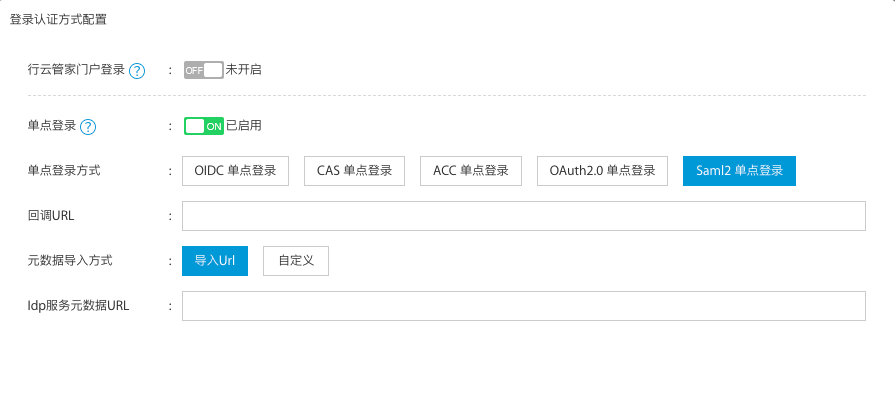This screenshot has height=400, width=895.
Task: Select the Saml2 单点登录 button
Action: coord(739,171)
